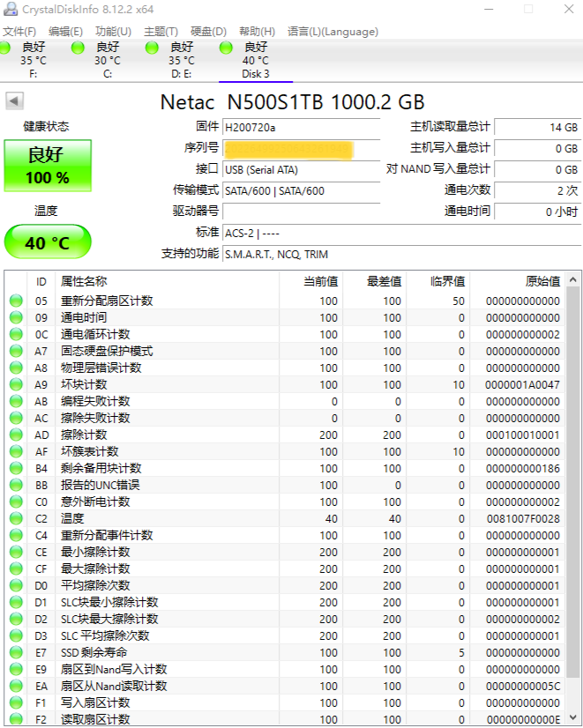This screenshot has width=583, height=728.
Task: Click the power on count 2 次 value
Action: point(537,191)
